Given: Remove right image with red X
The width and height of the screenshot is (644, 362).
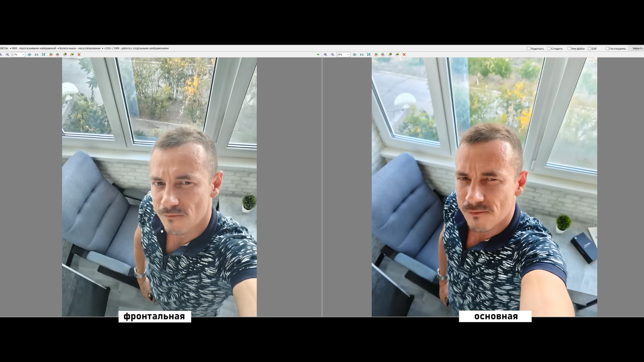Looking at the screenshot, I should pyautogui.click(x=404, y=55).
